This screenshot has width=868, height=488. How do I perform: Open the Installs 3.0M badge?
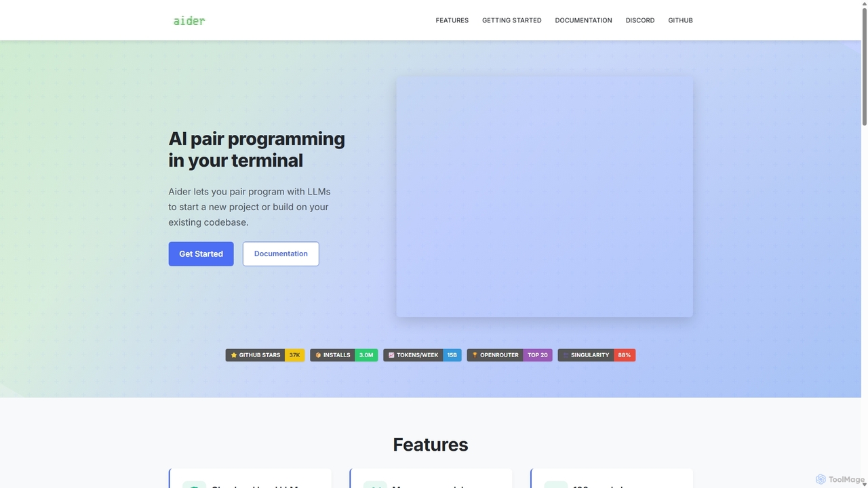click(344, 355)
